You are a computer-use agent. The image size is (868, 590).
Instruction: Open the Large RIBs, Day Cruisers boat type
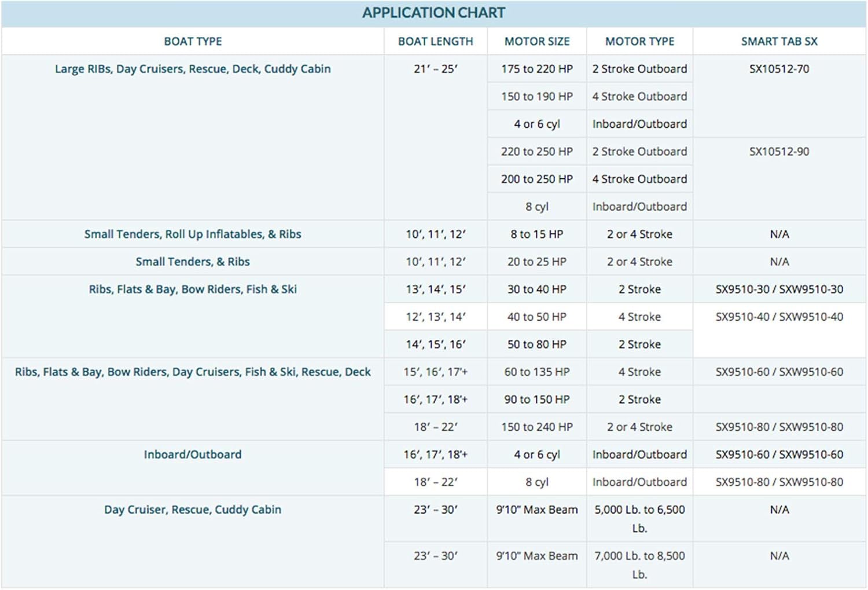pyautogui.click(x=193, y=69)
